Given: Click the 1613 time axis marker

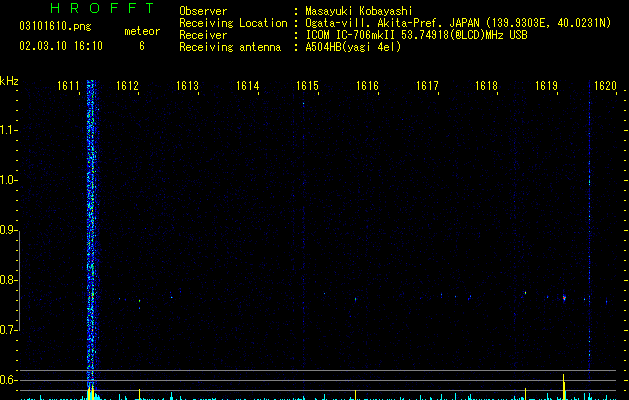Looking at the screenshot, I should click(187, 86).
